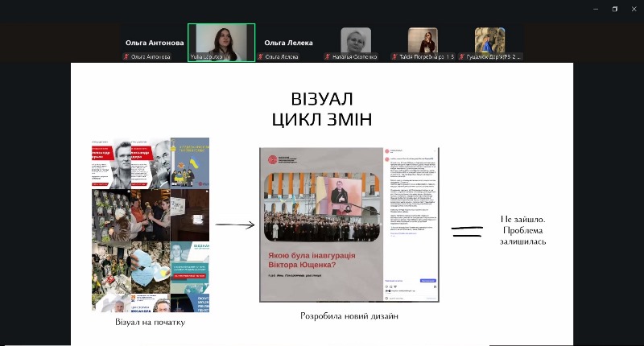Image resolution: width=644 pixels, height=346 pixels.
Task: Click muted mic icon beside Гущалюк Дар'я
Action: (x=461, y=56)
